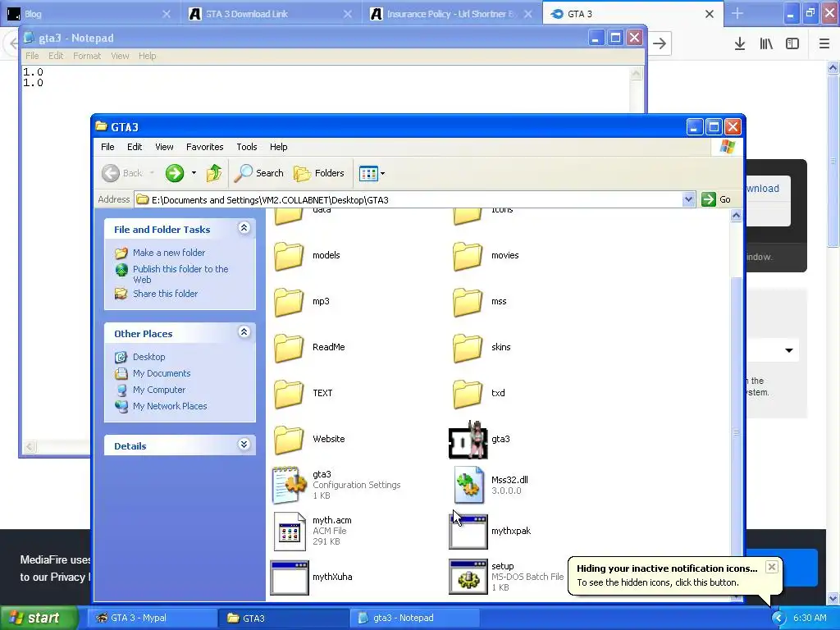
Task: Select the setup batch file icon
Action: (468, 577)
